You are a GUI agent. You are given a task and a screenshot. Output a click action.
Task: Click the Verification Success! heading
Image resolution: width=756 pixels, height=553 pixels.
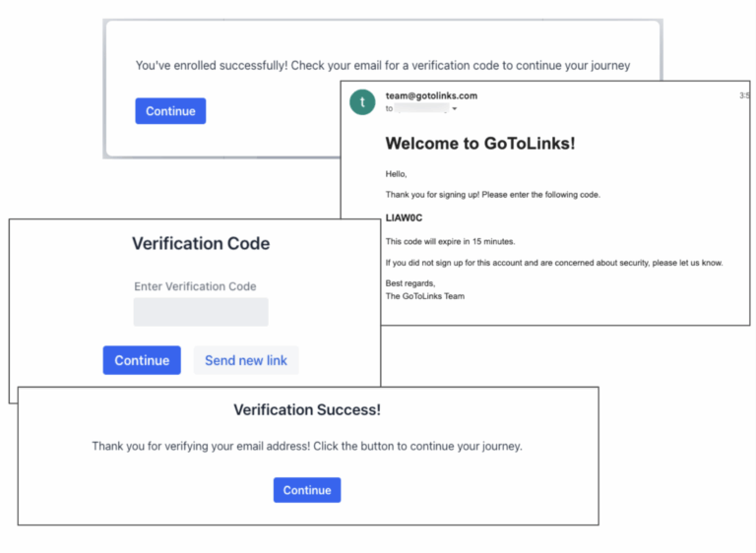click(307, 409)
